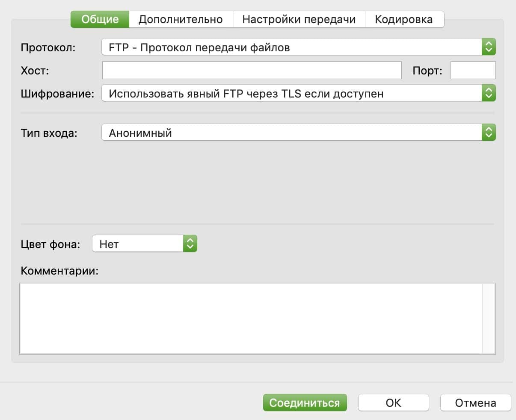Choose background color from Нет dropdown
Image resolution: width=516 pixels, height=420 pixels.
pyautogui.click(x=138, y=244)
